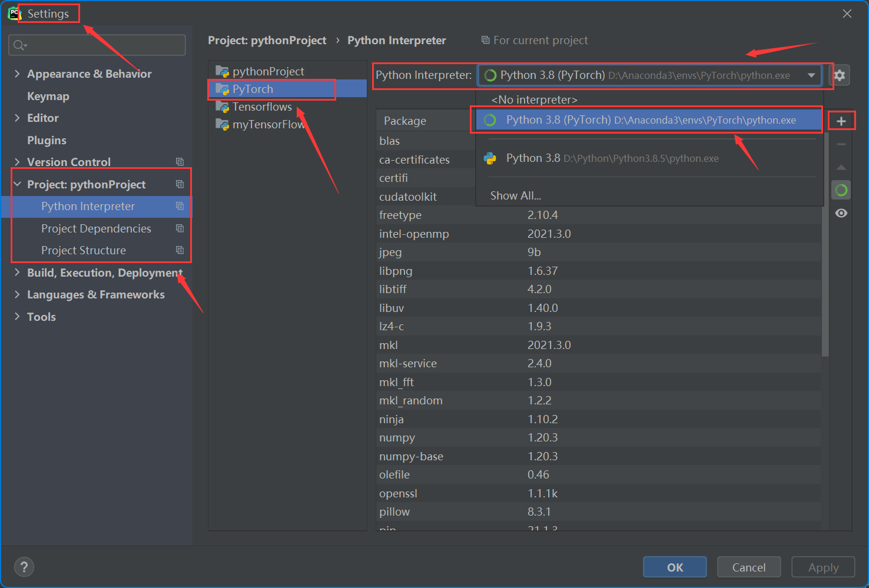This screenshot has height=588, width=869.
Task: Expand the Editor section
Action: 17,118
